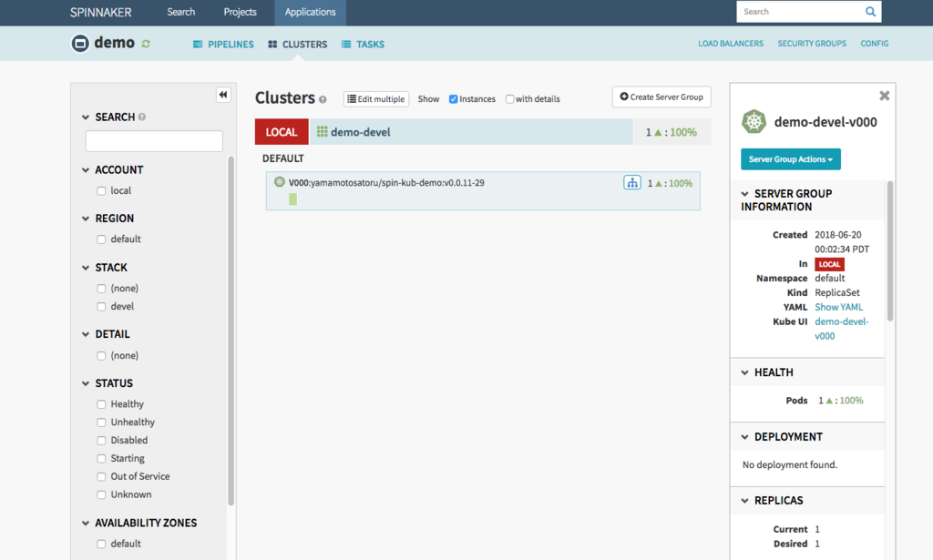
Task: Open help icon next to Clusters title
Action: [323, 100]
